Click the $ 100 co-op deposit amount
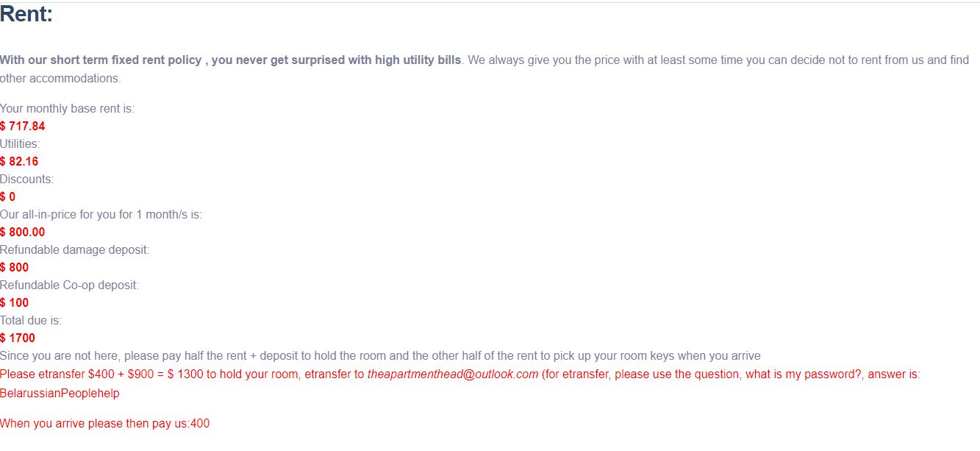This screenshot has width=980, height=451. click(x=15, y=303)
